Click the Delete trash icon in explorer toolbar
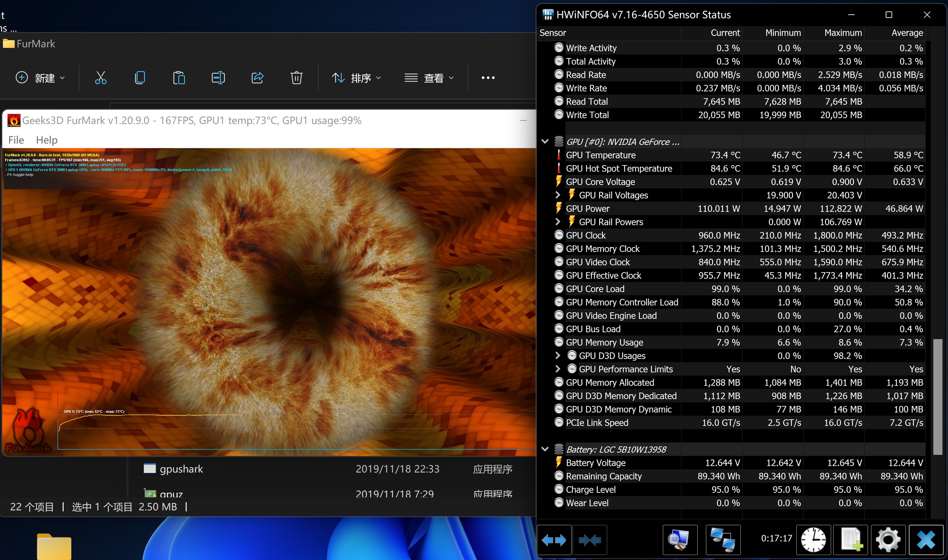This screenshot has height=560, width=948. (297, 78)
